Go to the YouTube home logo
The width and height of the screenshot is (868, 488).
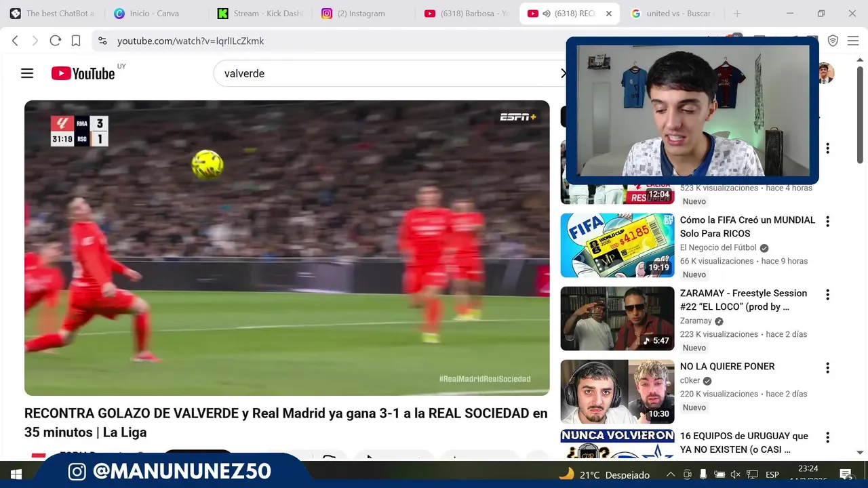tap(83, 73)
